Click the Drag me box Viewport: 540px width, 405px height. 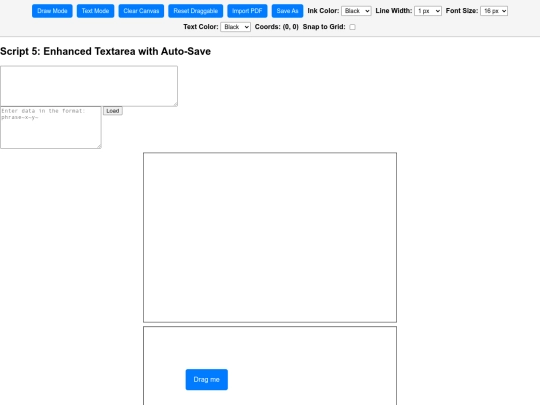(x=207, y=380)
